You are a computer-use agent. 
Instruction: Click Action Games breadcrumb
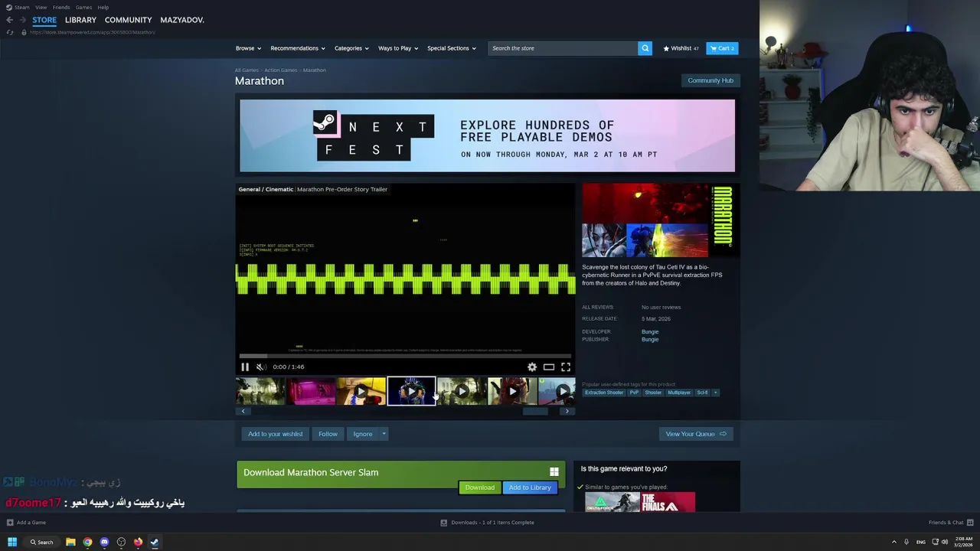click(x=281, y=70)
